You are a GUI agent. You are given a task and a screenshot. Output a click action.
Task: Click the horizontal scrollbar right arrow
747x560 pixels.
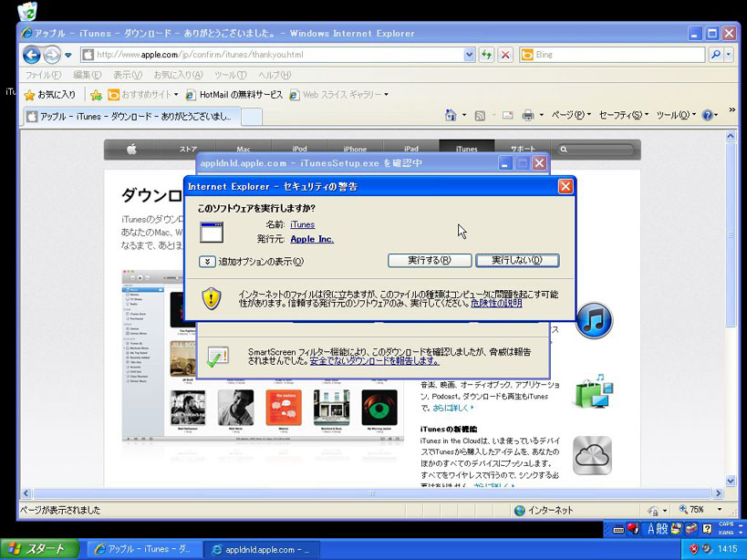[x=719, y=493]
